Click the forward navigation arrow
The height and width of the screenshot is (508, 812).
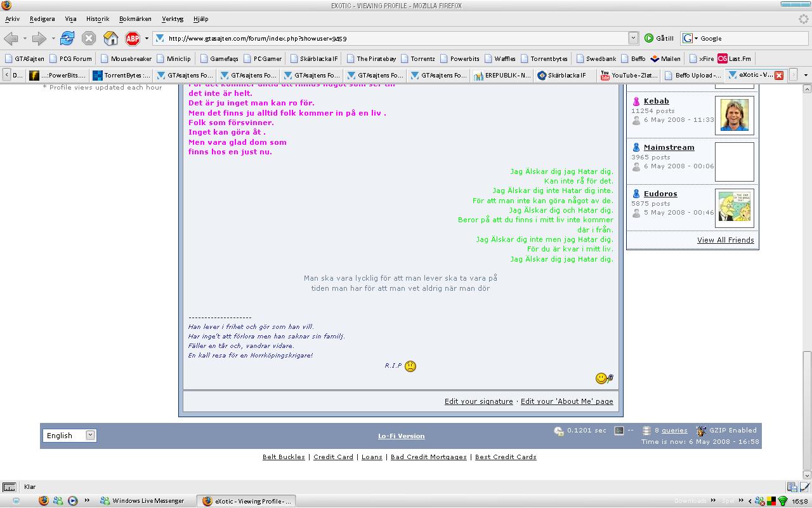(x=39, y=39)
